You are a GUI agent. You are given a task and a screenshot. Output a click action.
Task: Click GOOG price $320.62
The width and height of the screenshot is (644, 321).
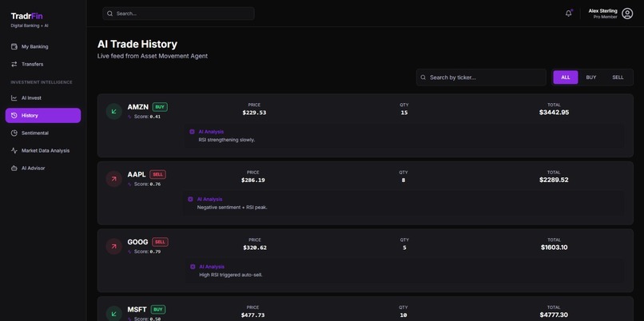(x=255, y=248)
